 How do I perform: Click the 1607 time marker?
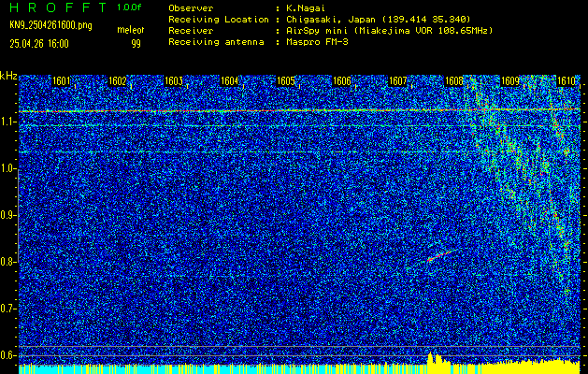tap(398, 81)
